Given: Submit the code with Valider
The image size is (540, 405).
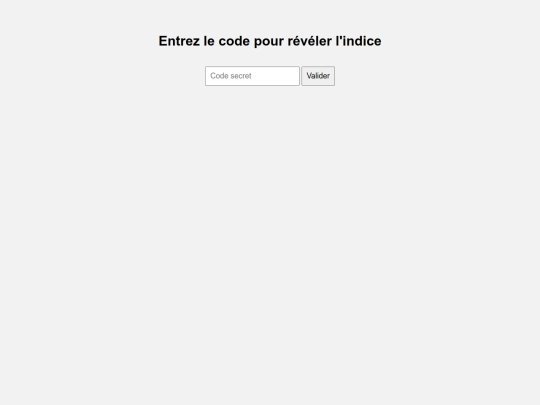Looking at the screenshot, I should (x=318, y=76).
